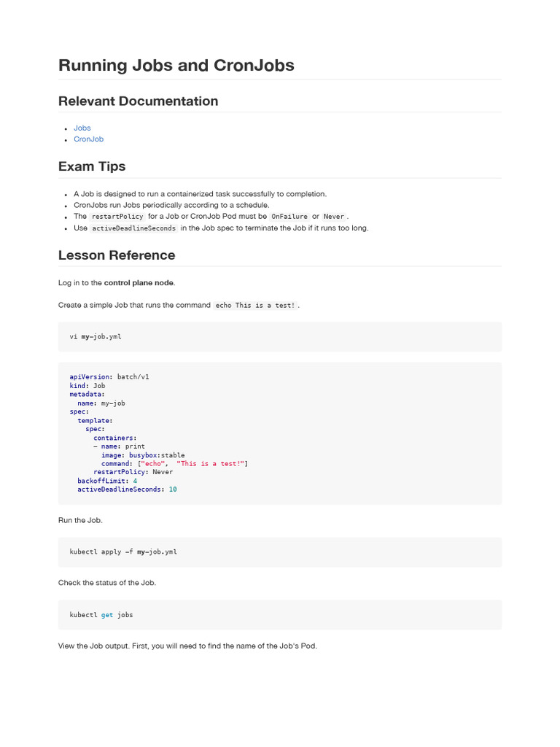Open the Jobs documentation link

[x=82, y=128]
